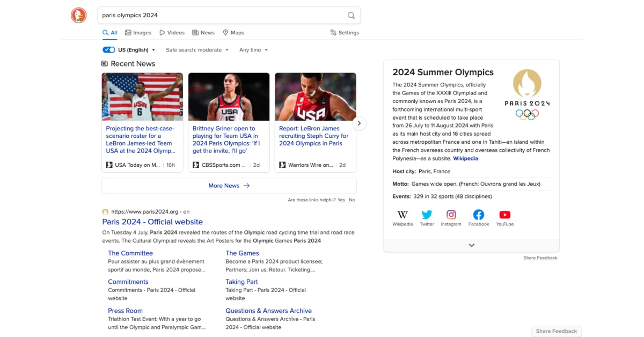This screenshot has height=337, width=644.
Task: Click the magnifying glass search icon
Action: coord(351,16)
